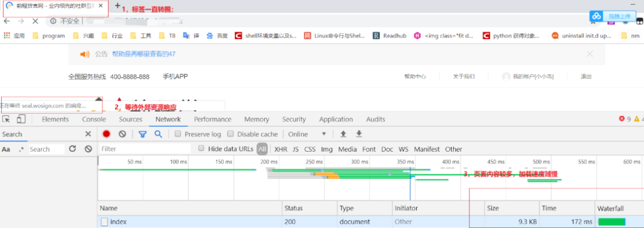This screenshot has width=644, height=228.
Task: Click the 拖拽上传 cloud upload button
Action: point(612,16)
